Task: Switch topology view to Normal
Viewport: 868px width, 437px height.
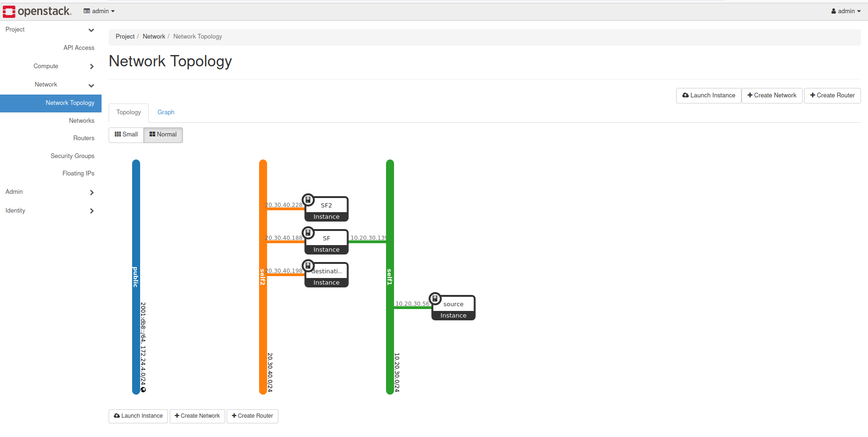Action: coord(163,135)
